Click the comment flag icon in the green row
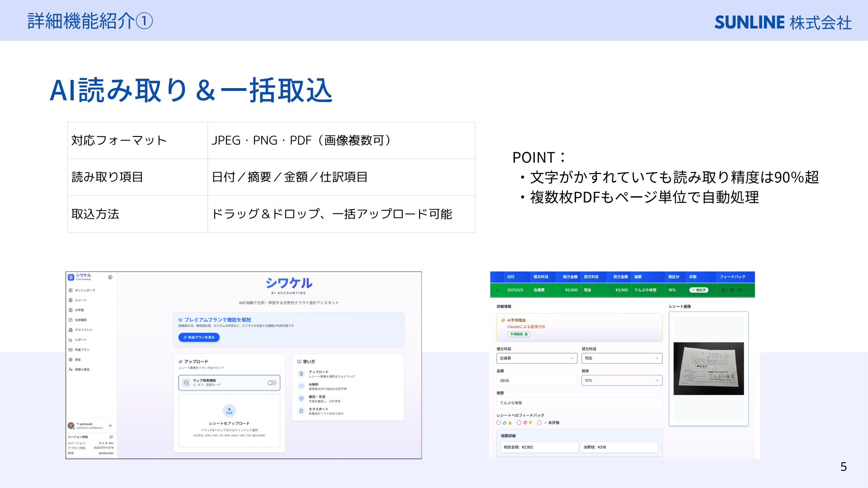The width and height of the screenshot is (868, 488). pyautogui.click(x=740, y=290)
